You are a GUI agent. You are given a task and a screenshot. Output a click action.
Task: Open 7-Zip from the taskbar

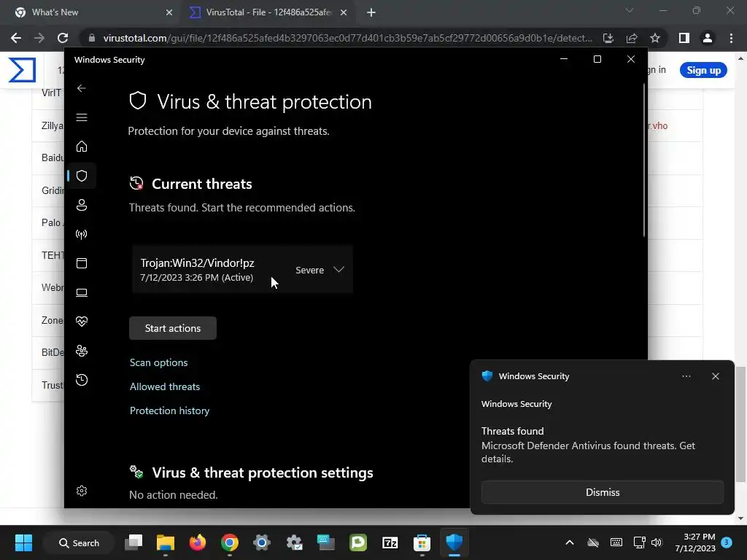tap(390, 542)
